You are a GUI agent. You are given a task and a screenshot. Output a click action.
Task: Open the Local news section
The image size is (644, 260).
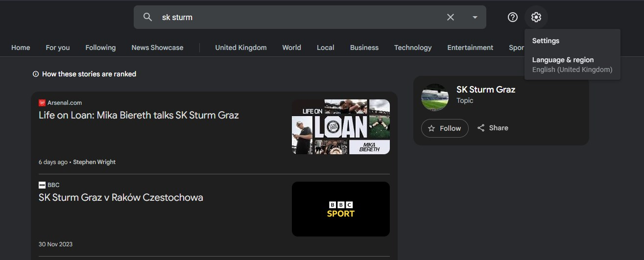(x=325, y=47)
